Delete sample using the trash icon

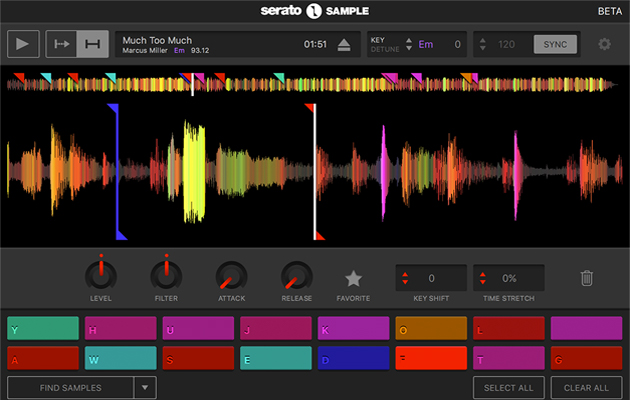pos(588,279)
